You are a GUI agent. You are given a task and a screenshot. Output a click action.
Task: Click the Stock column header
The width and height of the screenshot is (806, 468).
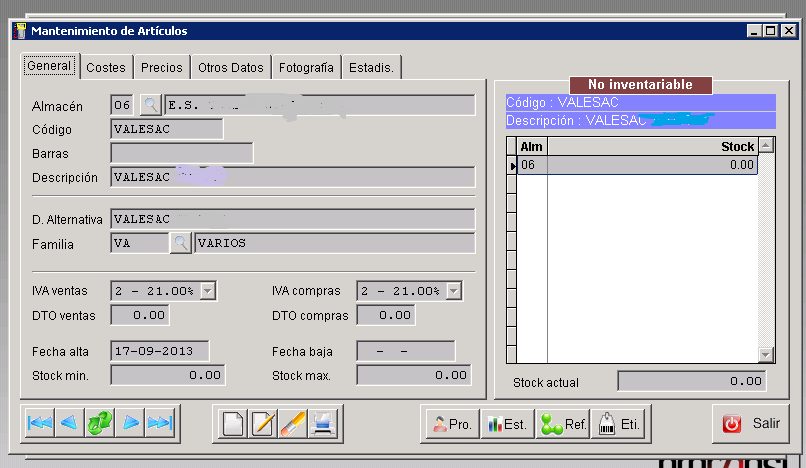coord(653,147)
